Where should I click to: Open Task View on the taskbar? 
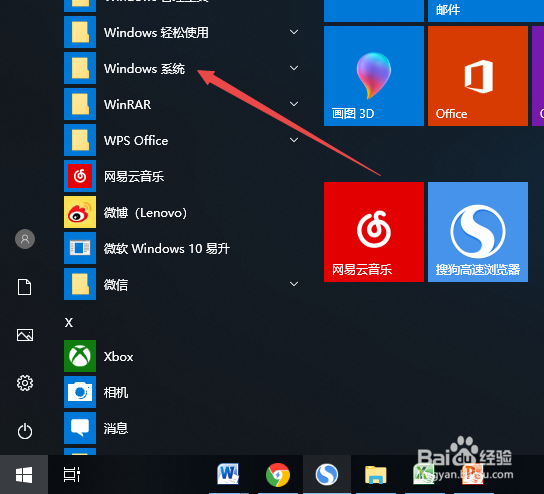pos(72,475)
